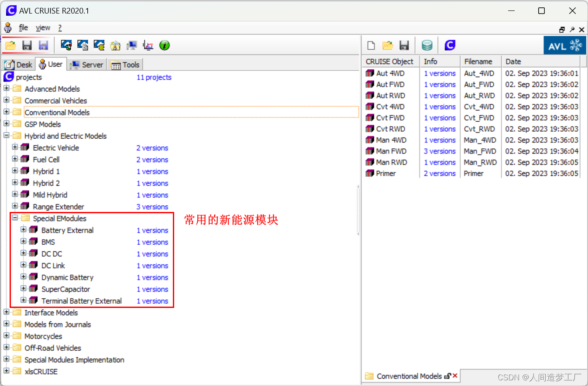Click the toolbar icon with document overlay
Viewport: 588px width, 386px height.
coord(83,45)
